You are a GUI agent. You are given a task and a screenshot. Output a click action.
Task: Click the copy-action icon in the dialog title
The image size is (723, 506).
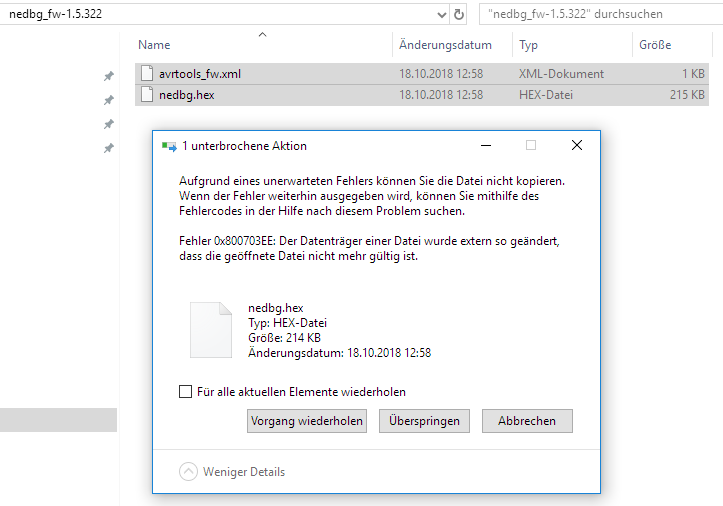point(169,147)
